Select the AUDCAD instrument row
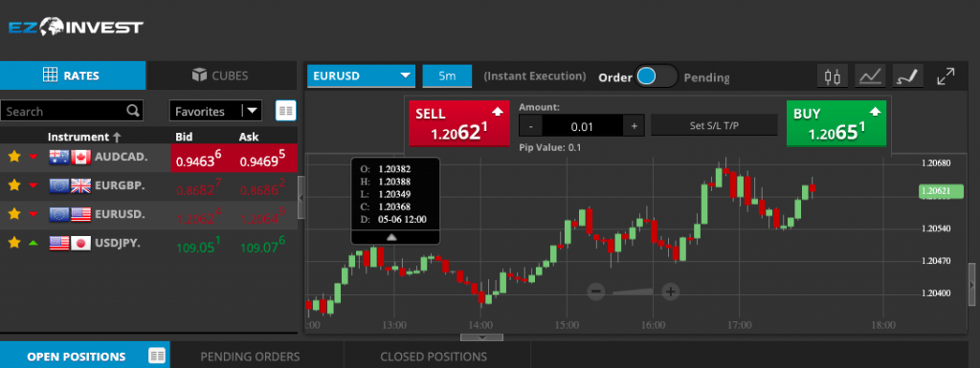The width and height of the screenshot is (980, 368). coord(148,158)
